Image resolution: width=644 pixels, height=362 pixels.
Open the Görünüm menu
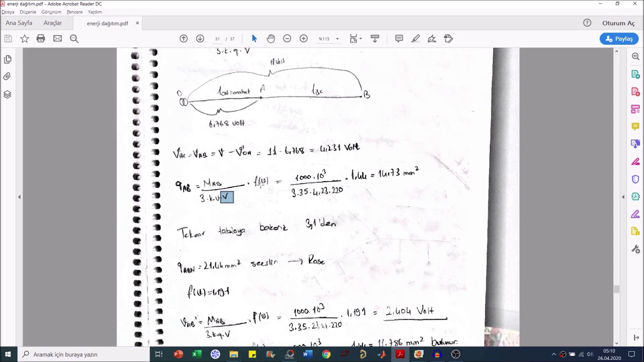point(51,12)
